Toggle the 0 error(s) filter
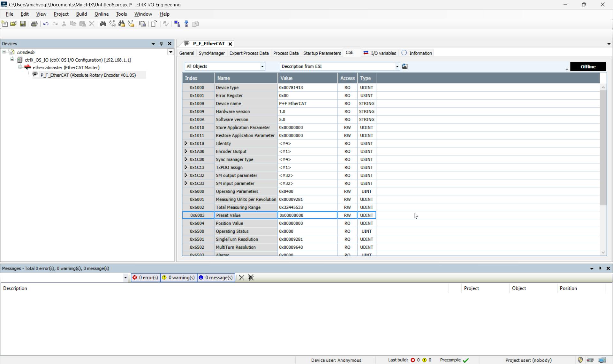 (x=145, y=277)
